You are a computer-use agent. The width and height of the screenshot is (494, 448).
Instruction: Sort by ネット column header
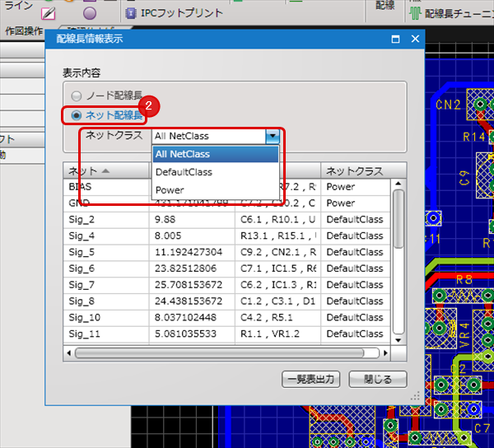(x=106, y=171)
